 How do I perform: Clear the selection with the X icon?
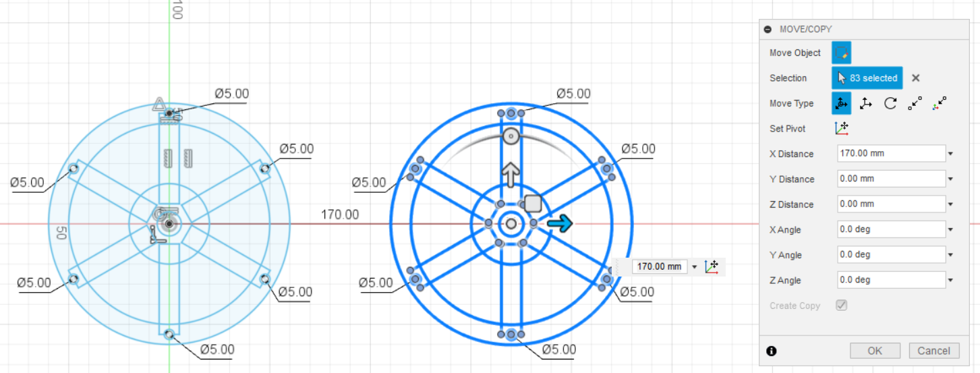(916, 78)
